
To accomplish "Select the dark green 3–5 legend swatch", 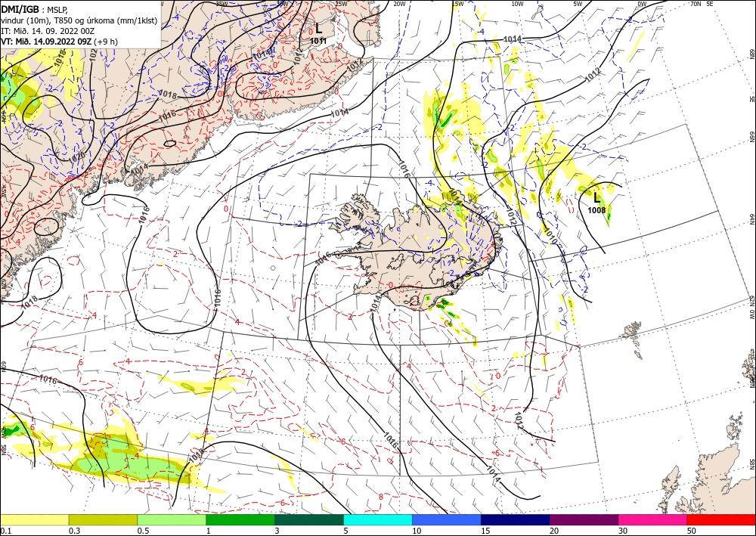I will [309, 519].
